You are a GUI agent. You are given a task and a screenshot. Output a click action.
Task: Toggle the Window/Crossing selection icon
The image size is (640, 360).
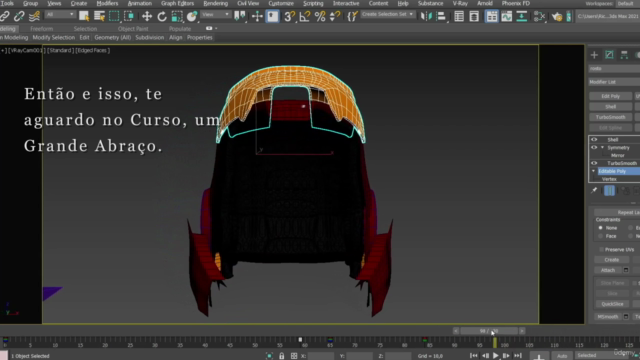(129, 16)
